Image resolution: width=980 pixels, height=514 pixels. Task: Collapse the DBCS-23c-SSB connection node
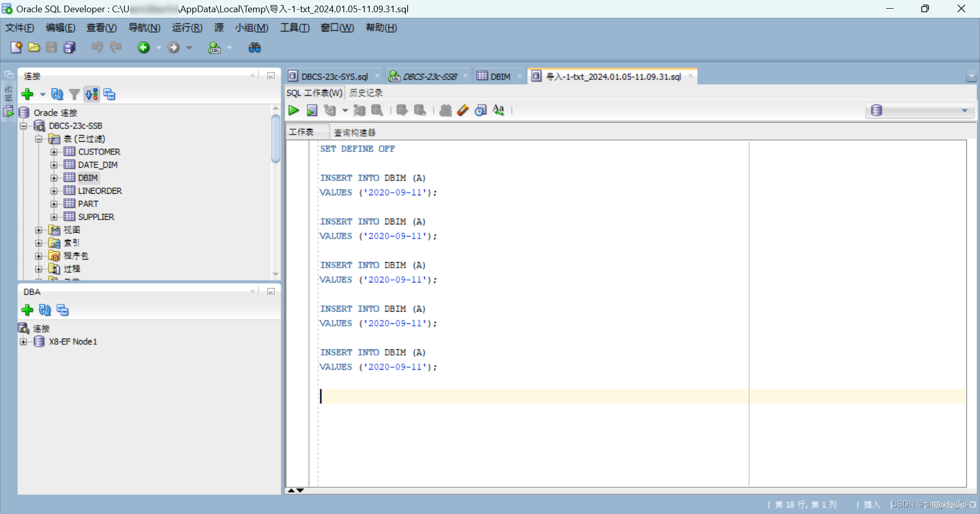point(23,126)
